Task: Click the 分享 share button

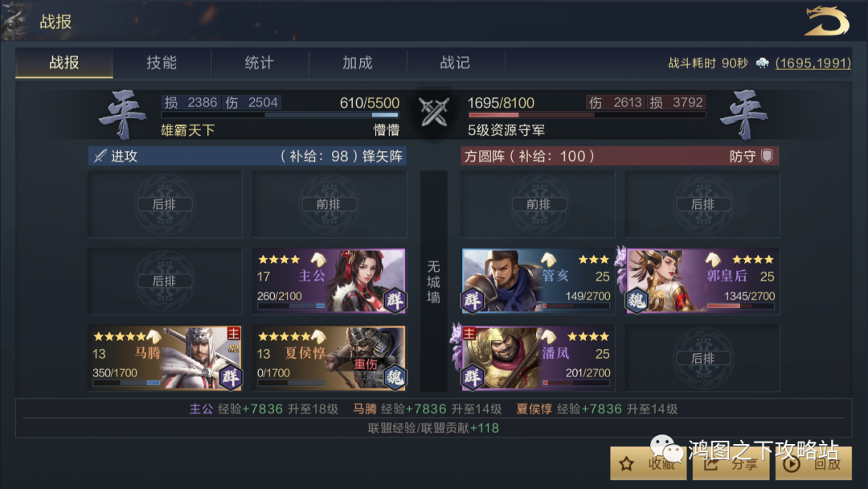Action: coord(731,463)
